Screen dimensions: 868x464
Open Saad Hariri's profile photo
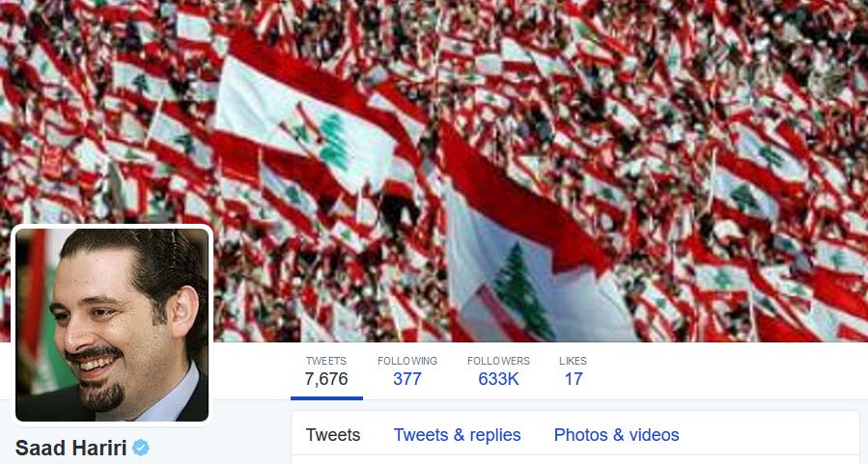[x=112, y=325]
